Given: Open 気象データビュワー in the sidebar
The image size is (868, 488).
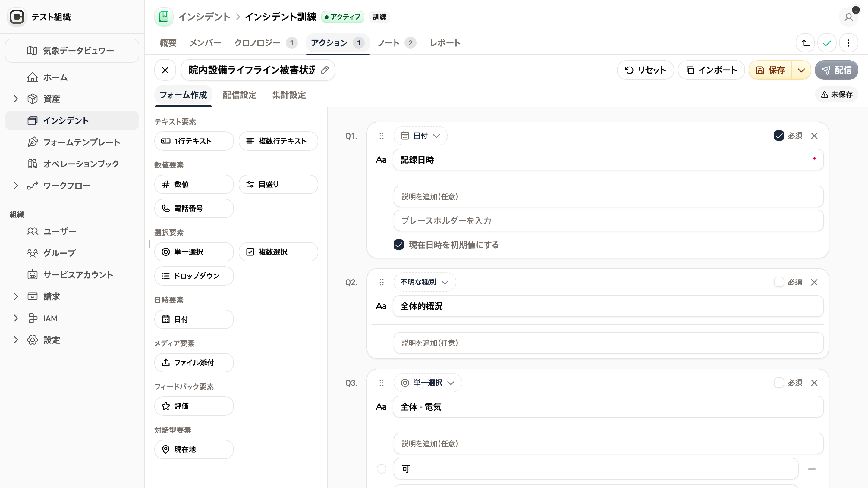Looking at the screenshot, I should [x=72, y=51].
